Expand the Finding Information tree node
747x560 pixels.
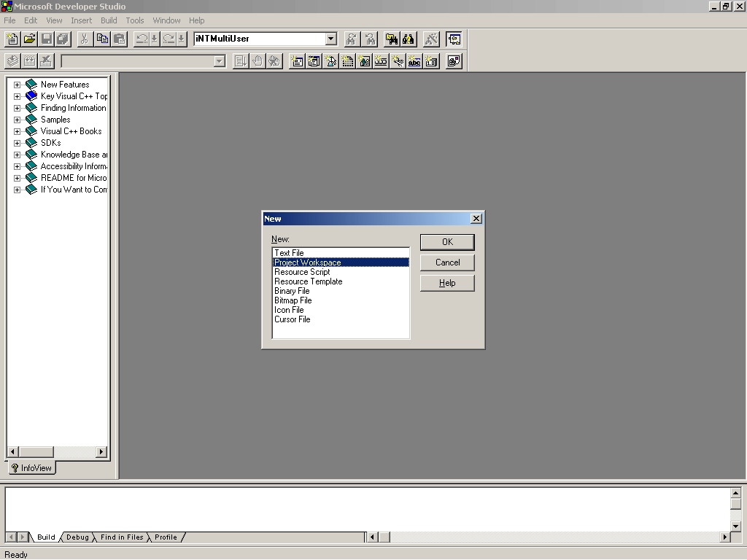pos(18,108)
